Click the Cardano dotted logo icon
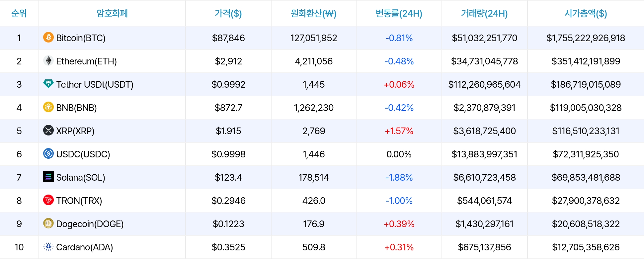Viewport: 644px width, 259px height. pos(48,246)
